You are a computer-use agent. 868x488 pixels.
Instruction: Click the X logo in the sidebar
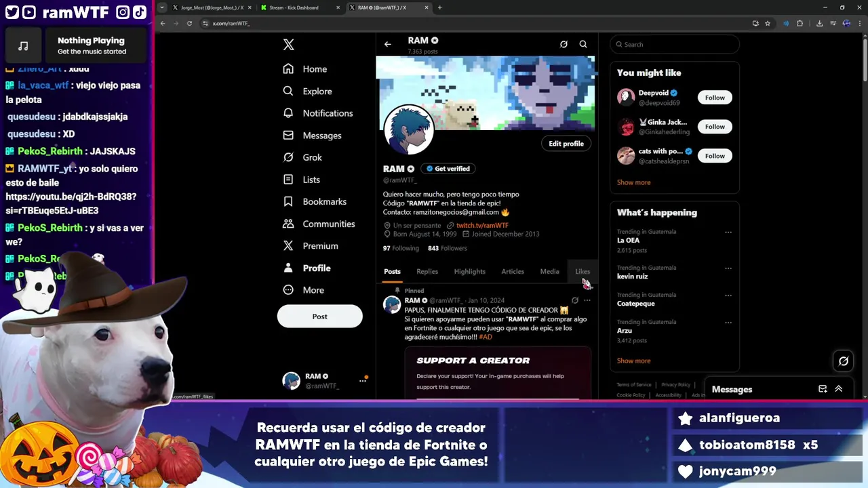click(x=288, y=45)
